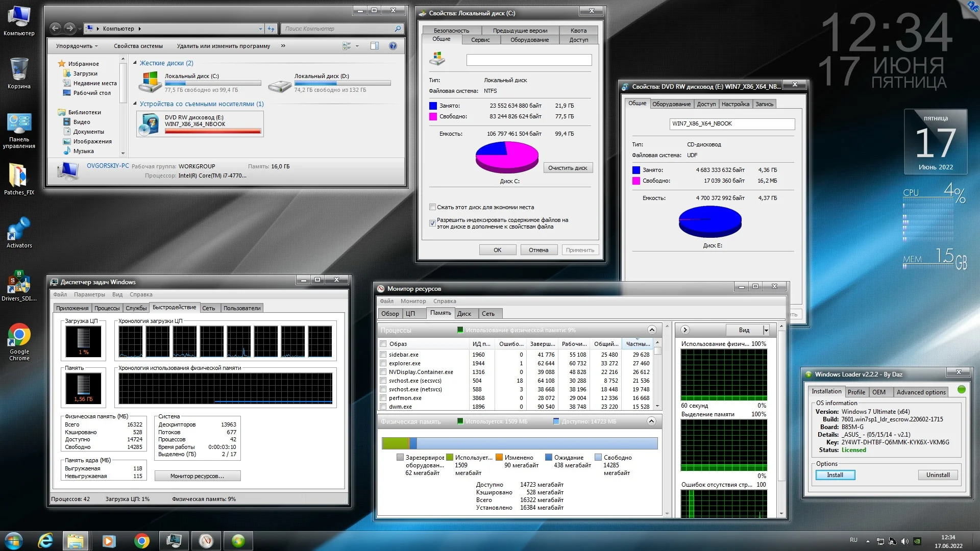The image size is (980, 551).
Task: Check the explorer.exe process checkbox
Action: pyautogui.click(x=383, y=363)
